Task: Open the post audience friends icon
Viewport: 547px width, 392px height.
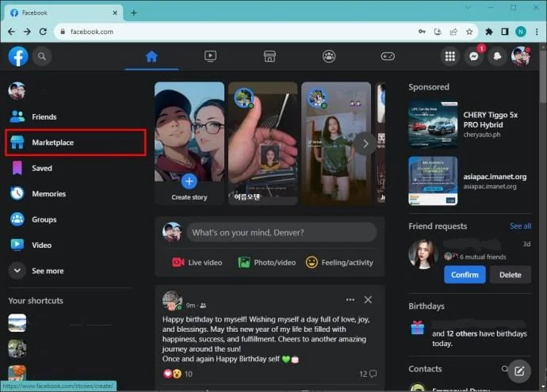Action: 203,306
